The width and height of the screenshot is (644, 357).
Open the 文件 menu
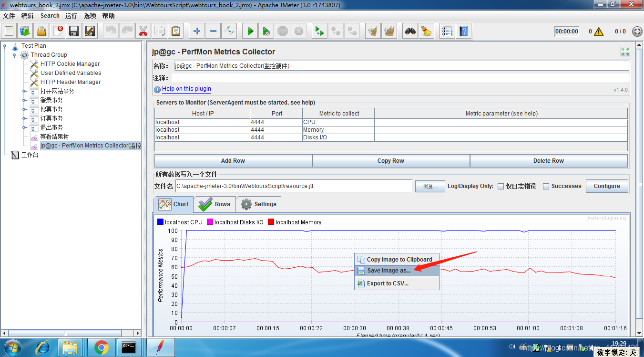(9, 16)
